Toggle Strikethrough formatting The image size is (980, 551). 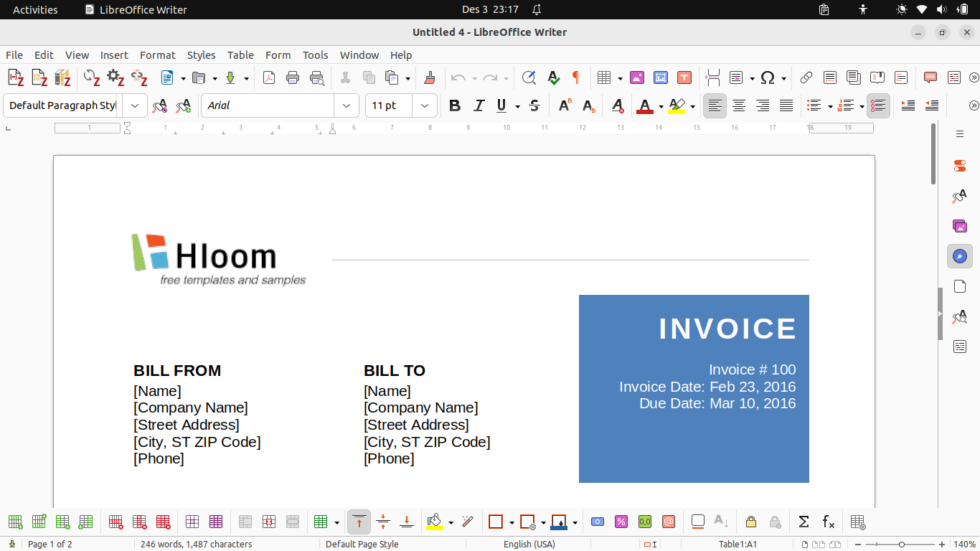coord(534,106)
